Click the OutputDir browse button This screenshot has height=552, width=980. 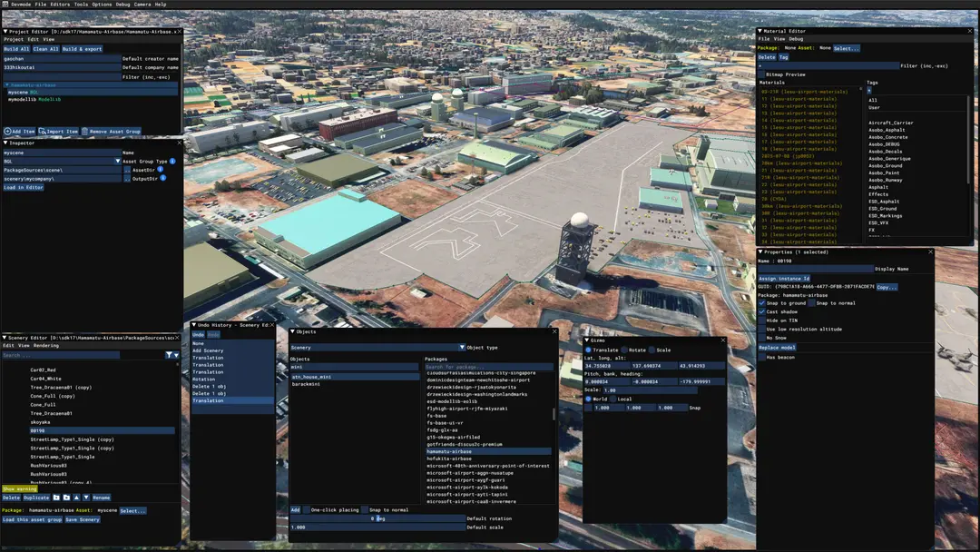click(127, 179)
